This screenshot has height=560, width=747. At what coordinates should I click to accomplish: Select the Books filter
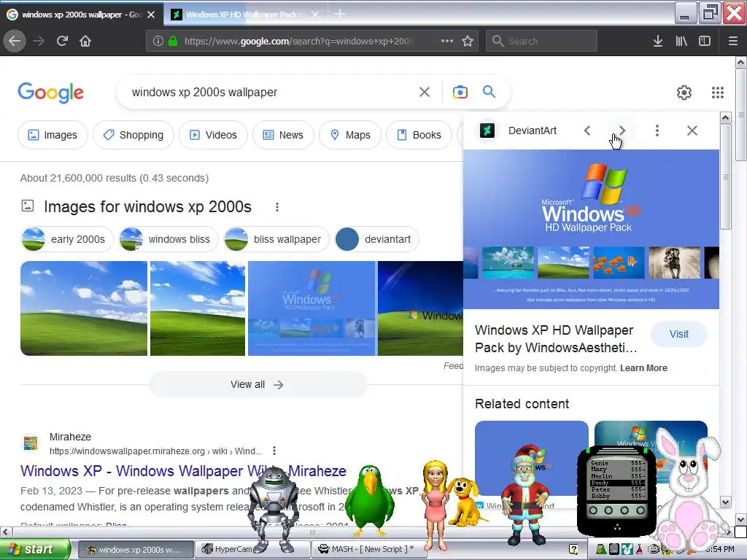419,135
